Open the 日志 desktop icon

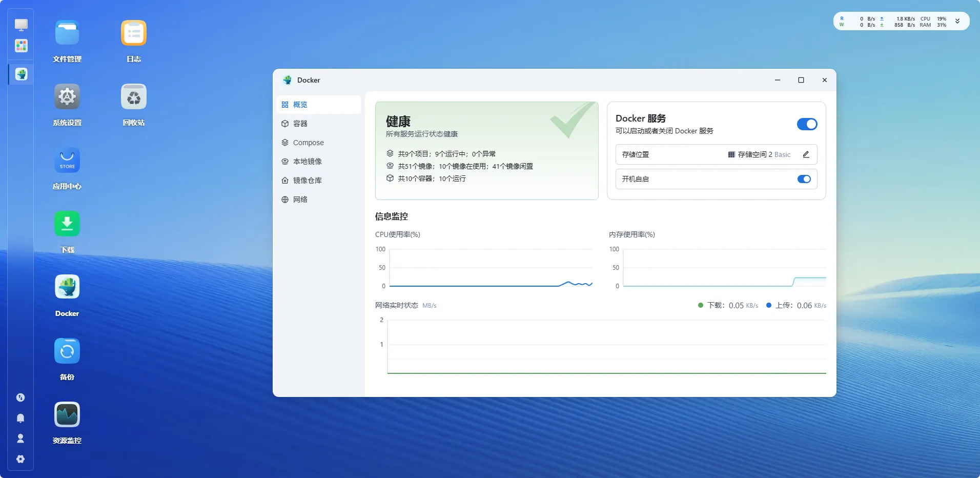(x=134, y=33)
